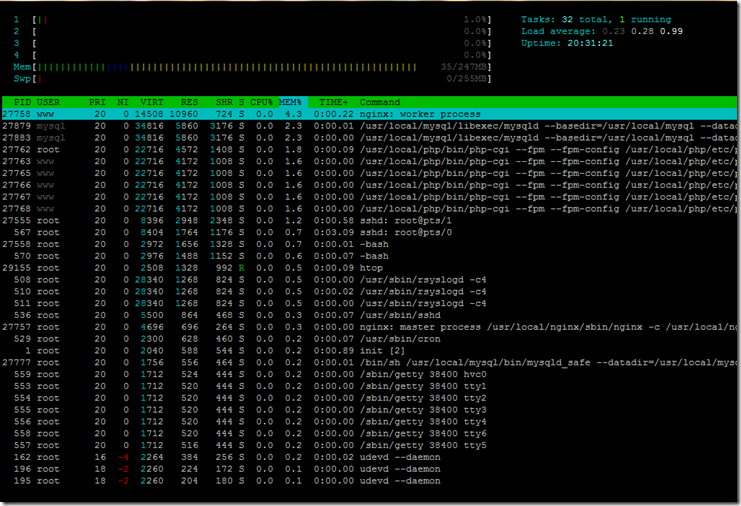Select php-cgi process PID 27762
Screen dimensions: 741x506
tap(369, 149)
